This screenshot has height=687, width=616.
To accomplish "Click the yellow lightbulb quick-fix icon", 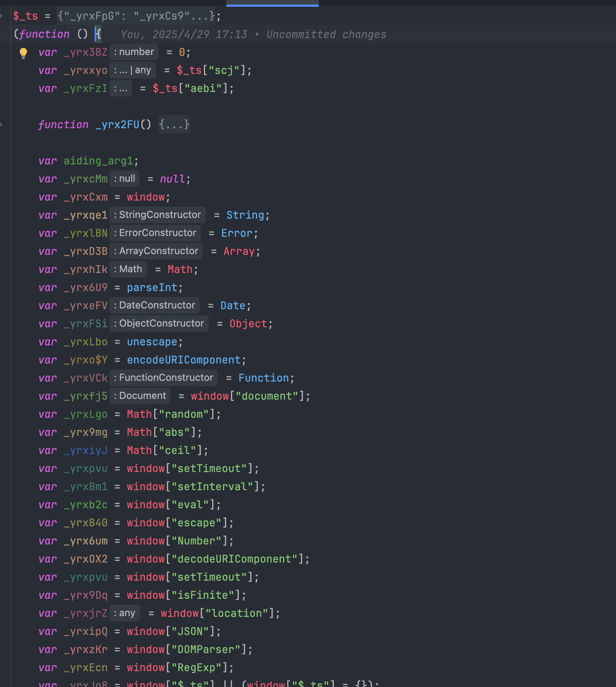I will [23, 53].
